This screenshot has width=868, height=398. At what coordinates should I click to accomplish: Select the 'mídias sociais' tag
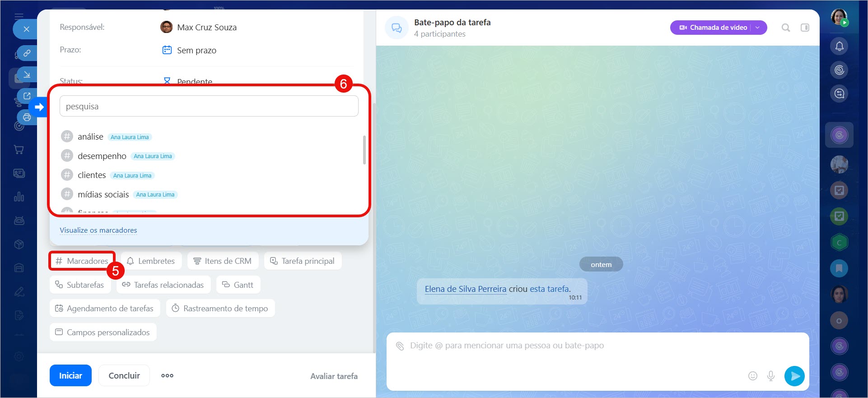[x=103, y=195]
